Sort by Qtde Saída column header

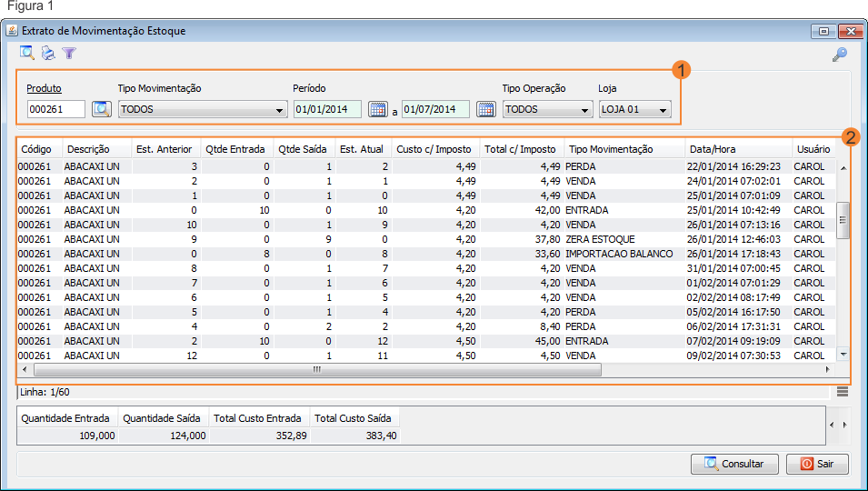304,149
